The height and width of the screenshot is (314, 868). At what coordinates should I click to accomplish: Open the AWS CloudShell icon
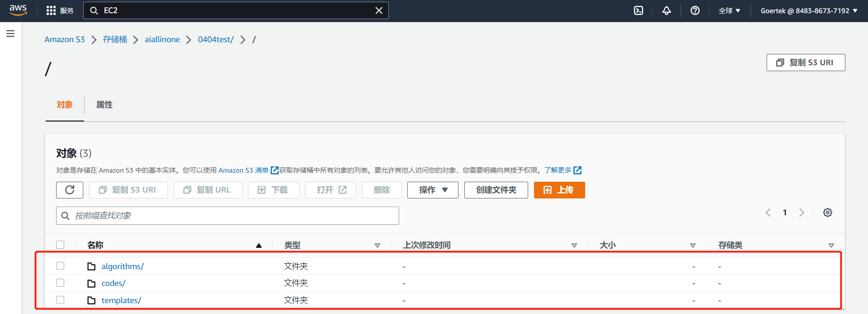coord(638,10)
